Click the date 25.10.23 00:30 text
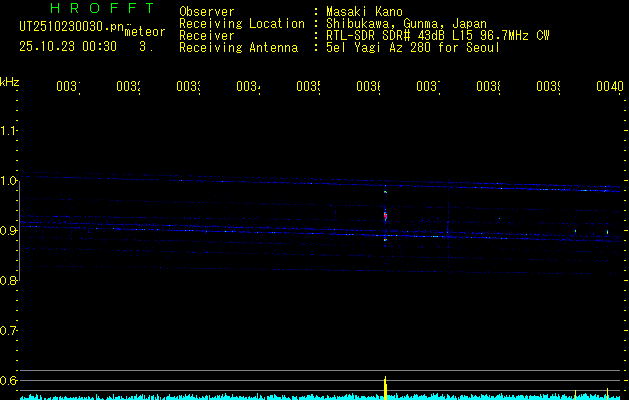 [x=68, y=46]
